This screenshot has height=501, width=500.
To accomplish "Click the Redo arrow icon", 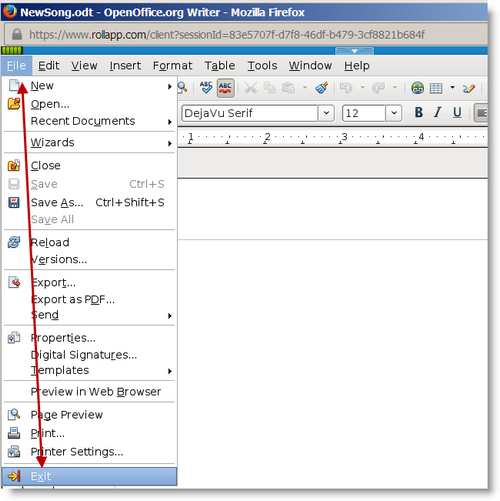I will [x=378, y=88].
